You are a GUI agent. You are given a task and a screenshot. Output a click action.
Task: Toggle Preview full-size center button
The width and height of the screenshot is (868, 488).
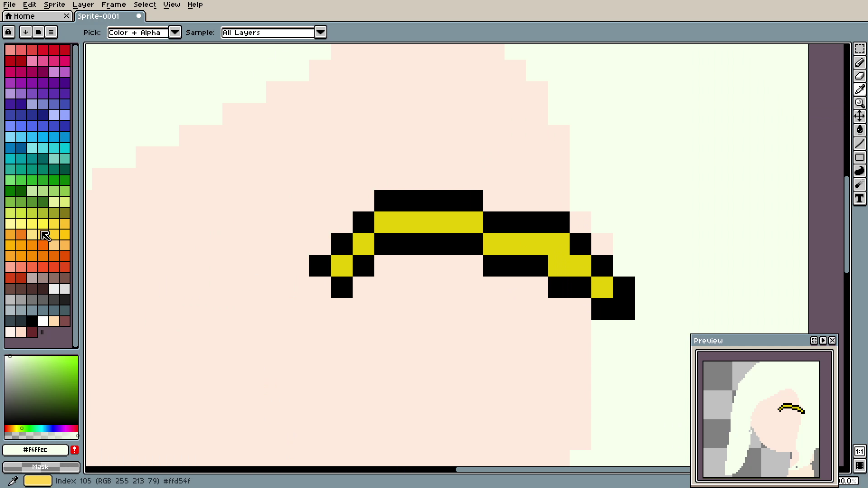click(814, 341)
